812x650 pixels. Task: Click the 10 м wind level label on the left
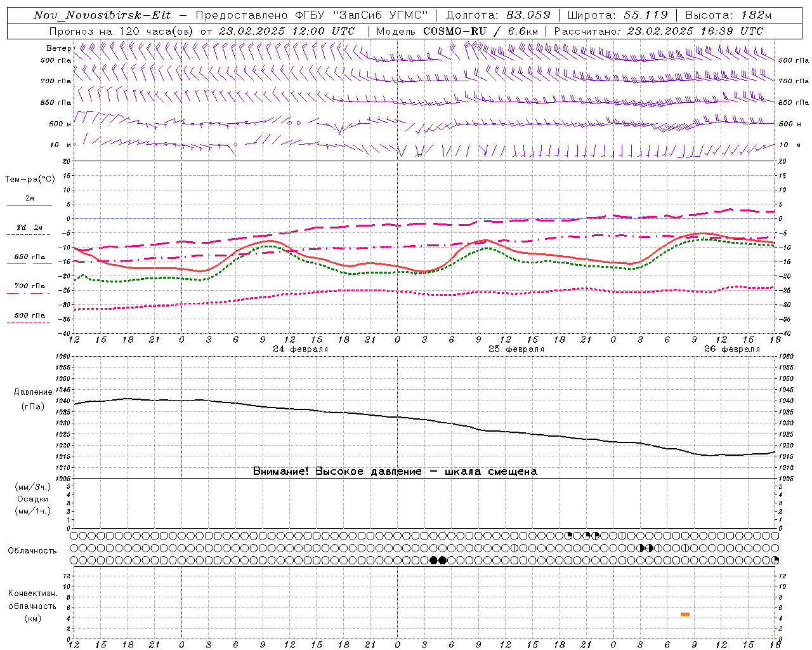[60, 145]
